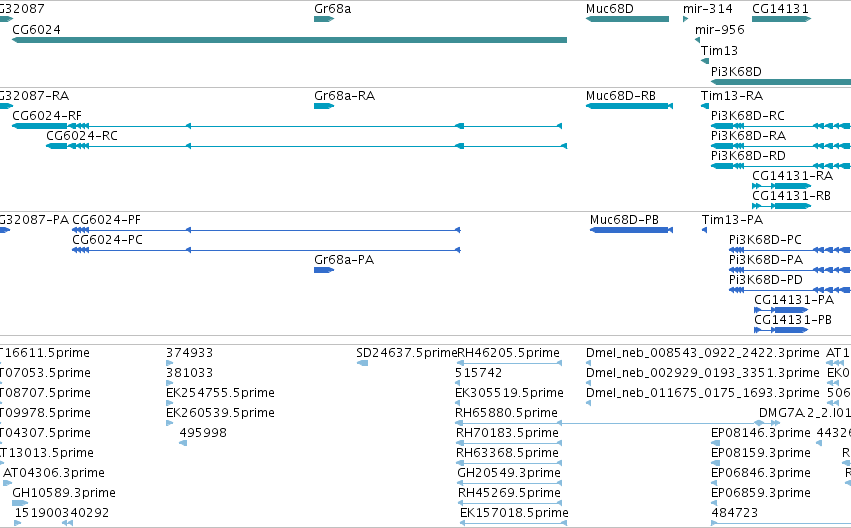The width and height of the screenshot is (851, 528).
Task: Click the RH70183.5prime EST
Action: (507, 433)
